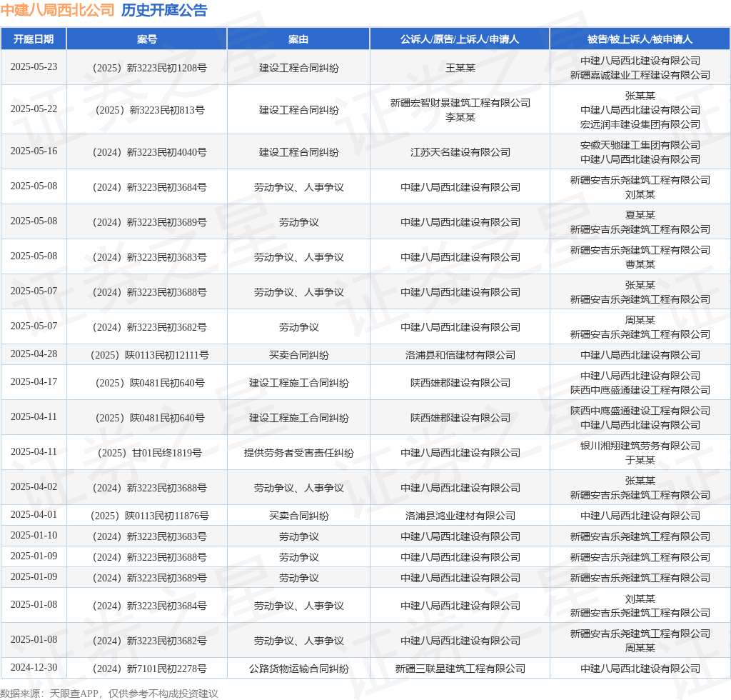Click defendant name 夏某某
This screenshot has height=700, width=731.
(x=640, y=215)
